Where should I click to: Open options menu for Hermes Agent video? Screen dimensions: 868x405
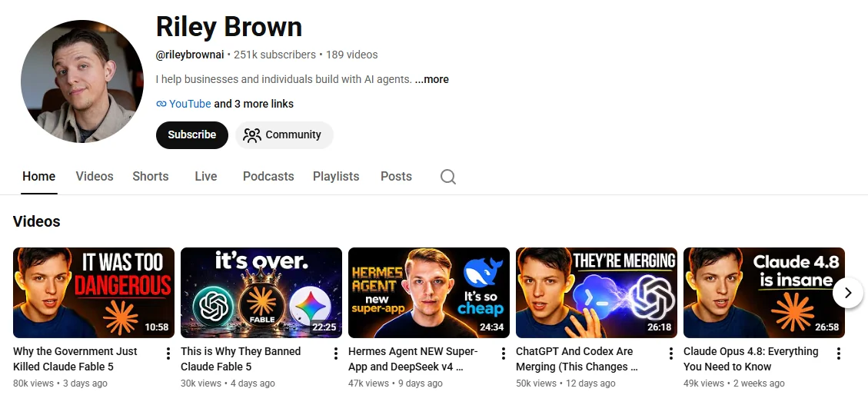tap(504, 354)
